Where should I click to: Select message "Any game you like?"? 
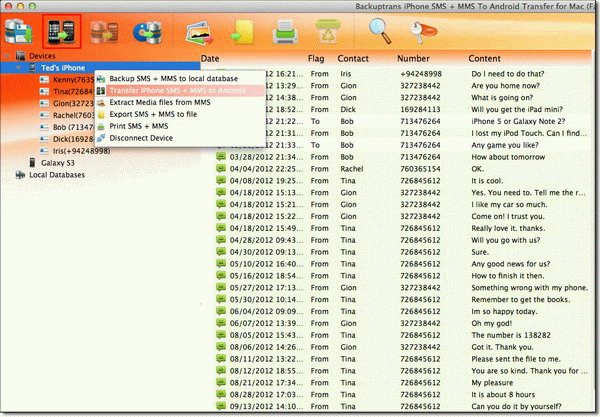(x=505, y=145)
